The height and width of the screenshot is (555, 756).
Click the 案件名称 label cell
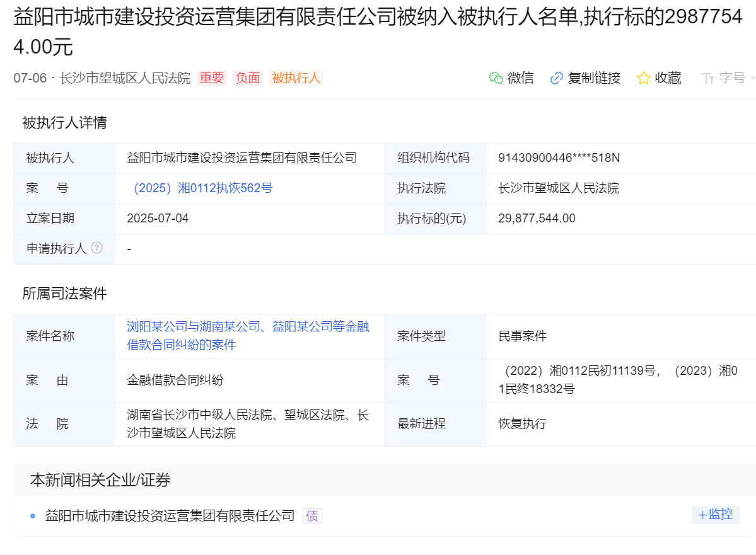click(64, 336)
